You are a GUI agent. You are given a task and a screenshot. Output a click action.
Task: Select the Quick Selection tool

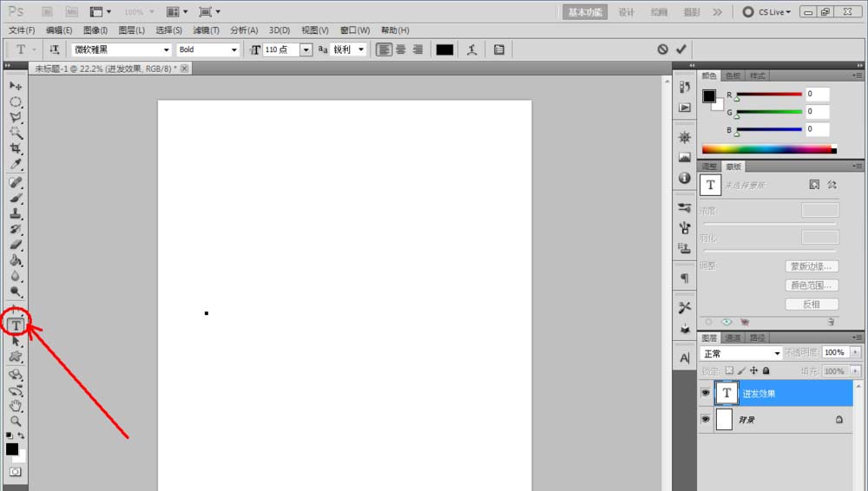16,133
